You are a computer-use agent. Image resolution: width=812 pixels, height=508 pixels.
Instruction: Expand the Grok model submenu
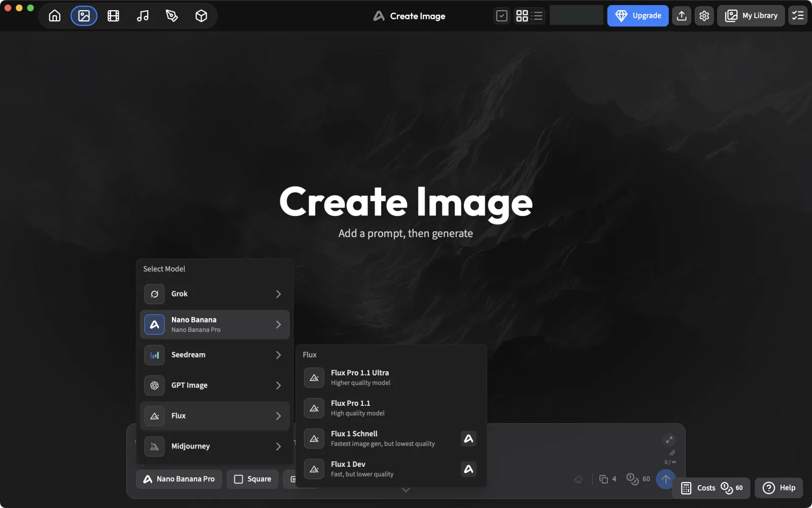pos(278,294)
